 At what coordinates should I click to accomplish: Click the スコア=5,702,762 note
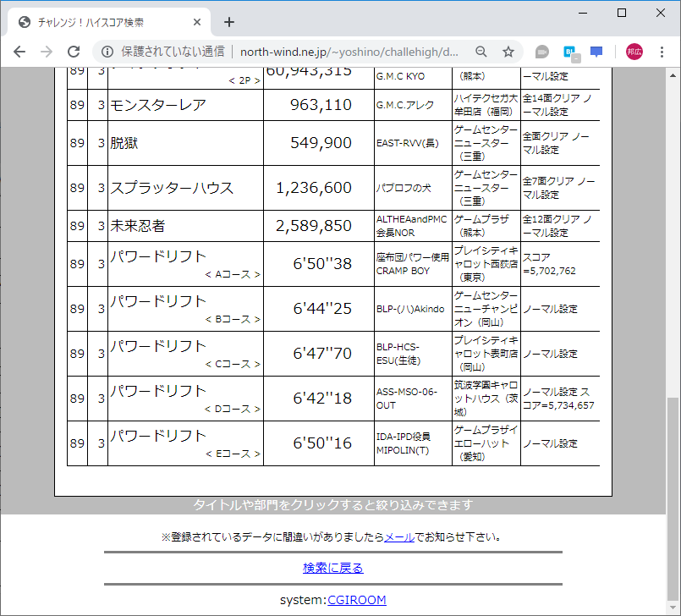click(549, 264)
